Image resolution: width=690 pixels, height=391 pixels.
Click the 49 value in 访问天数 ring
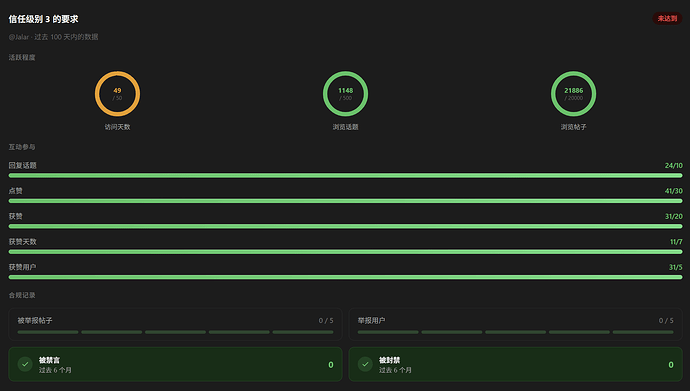coord(117,90)
